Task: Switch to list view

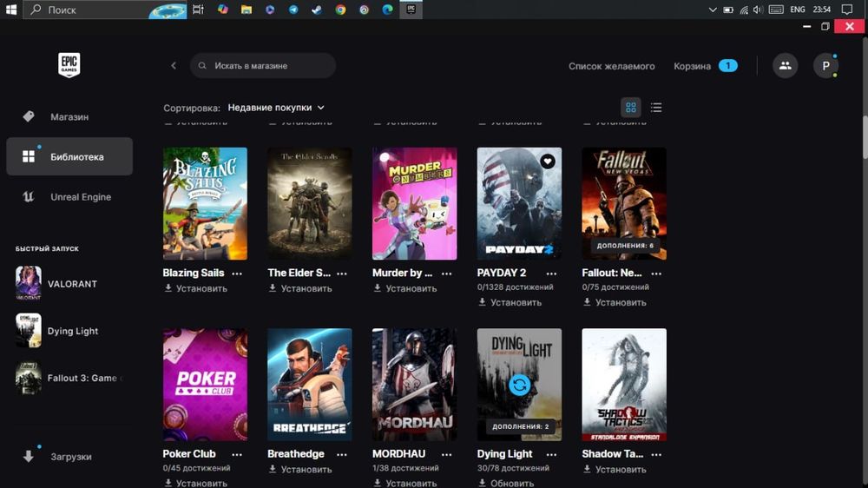Action: [x=656, y=108]
